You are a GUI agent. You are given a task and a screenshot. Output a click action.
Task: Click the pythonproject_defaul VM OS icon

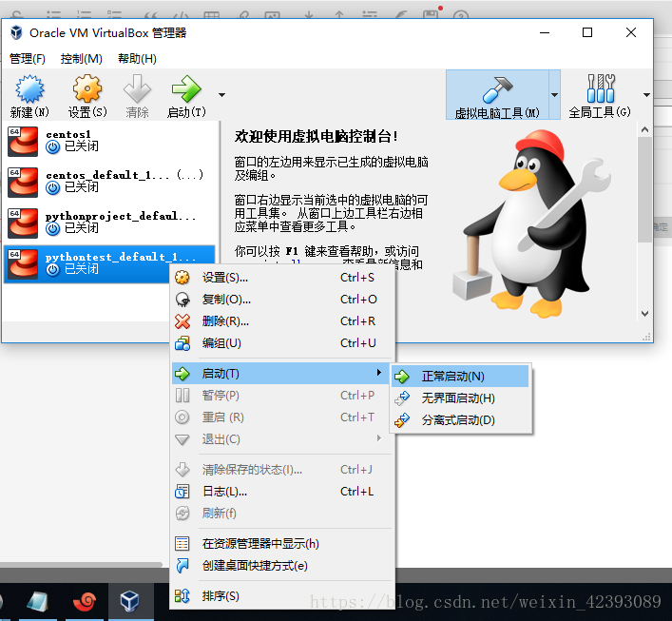tap(23, 223)
